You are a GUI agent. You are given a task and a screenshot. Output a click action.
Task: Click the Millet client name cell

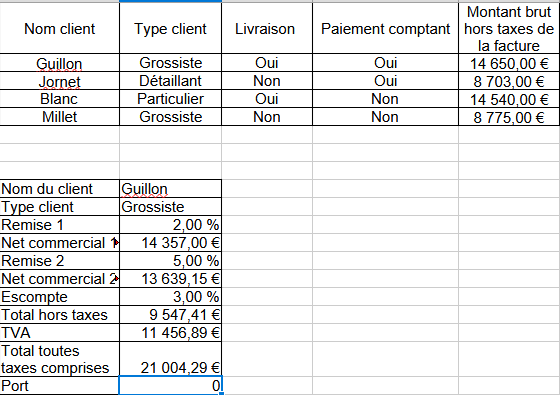60,117
